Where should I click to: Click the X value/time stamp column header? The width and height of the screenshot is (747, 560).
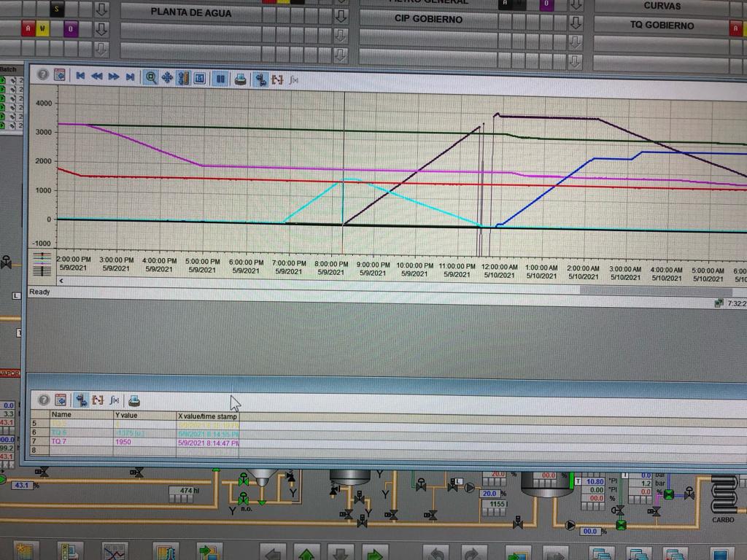coord(208,416)
